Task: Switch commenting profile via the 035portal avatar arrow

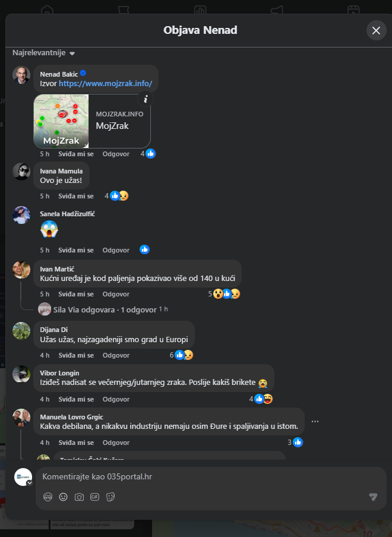Action: click(30, 483)
